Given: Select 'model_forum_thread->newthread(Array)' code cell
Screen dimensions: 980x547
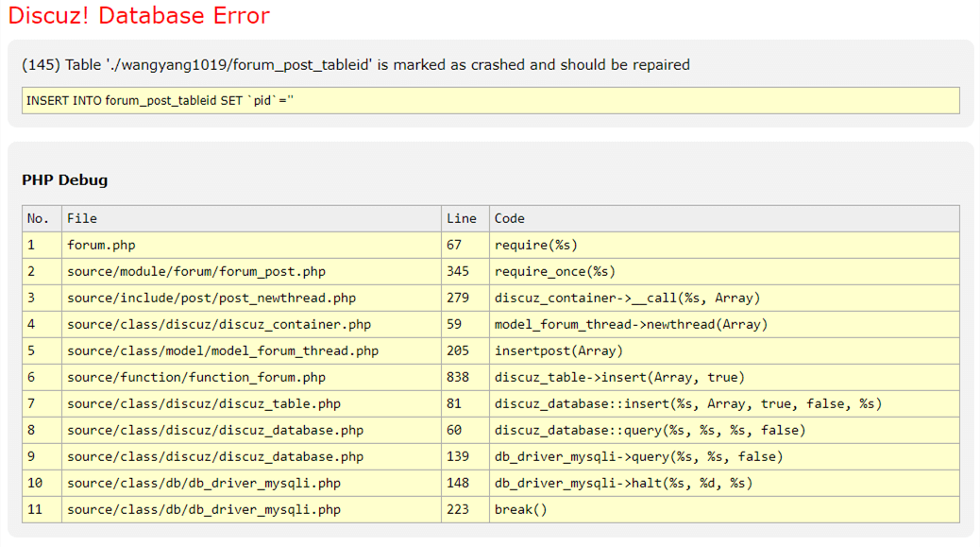Looking at the screenshot, I should [x=724, y=324].
